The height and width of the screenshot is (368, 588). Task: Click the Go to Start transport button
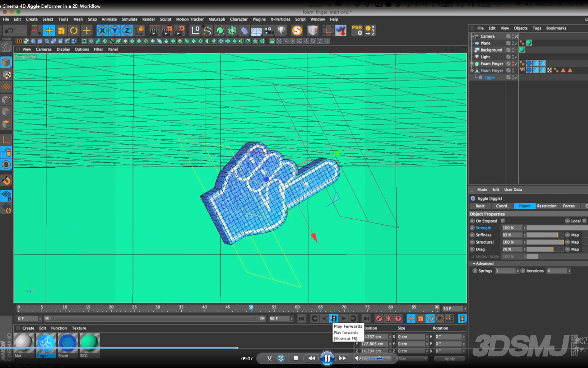pyautogui.click(x=302, y=318)
